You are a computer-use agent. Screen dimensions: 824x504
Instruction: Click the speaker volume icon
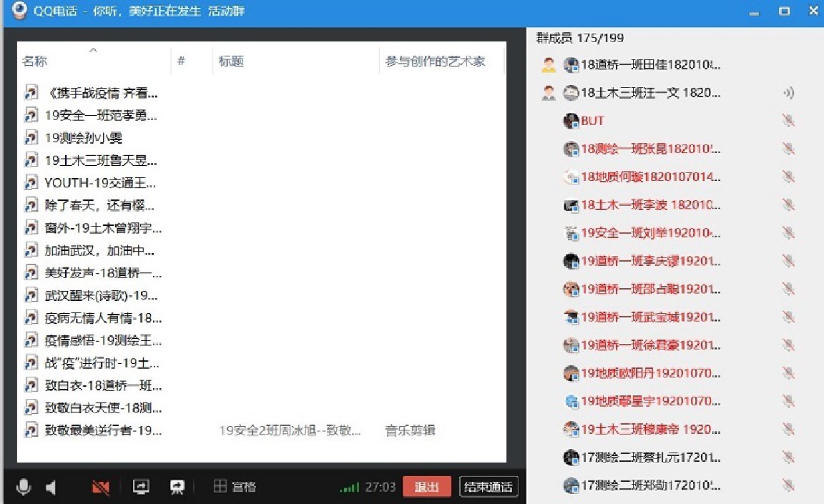(51, 488)
